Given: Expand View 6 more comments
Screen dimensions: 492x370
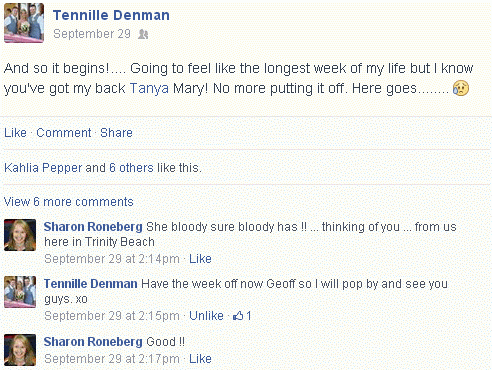Looking at the screenshot, I should point(69,202).
